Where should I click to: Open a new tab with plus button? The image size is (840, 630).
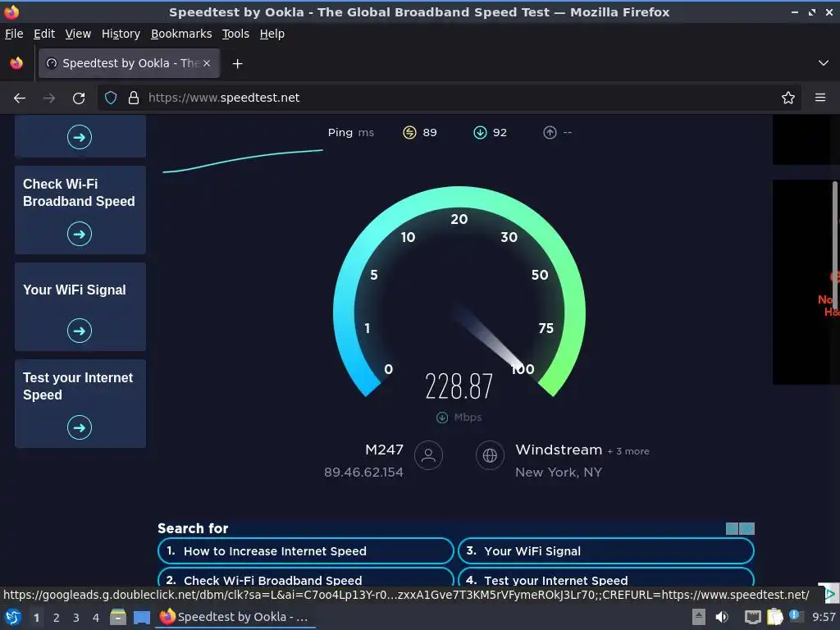point(237,64)
